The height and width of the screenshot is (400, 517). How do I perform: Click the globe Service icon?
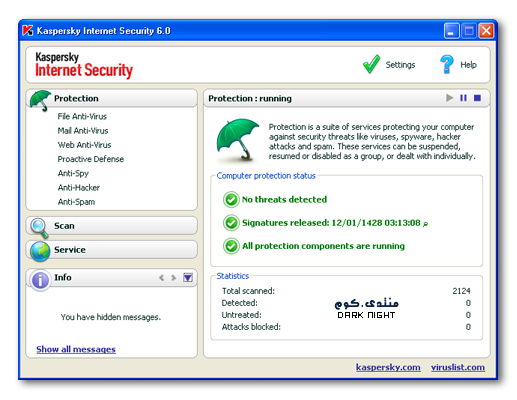[40, 251]
